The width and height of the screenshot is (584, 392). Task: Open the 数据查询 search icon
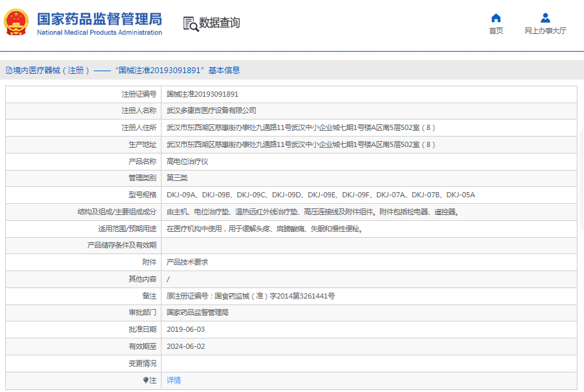191,24
